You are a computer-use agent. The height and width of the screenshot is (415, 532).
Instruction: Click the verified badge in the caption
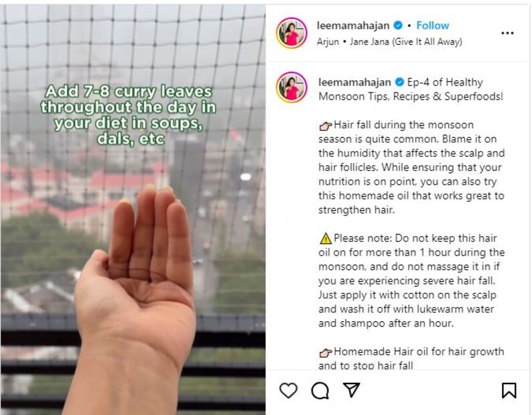[400, 82]
